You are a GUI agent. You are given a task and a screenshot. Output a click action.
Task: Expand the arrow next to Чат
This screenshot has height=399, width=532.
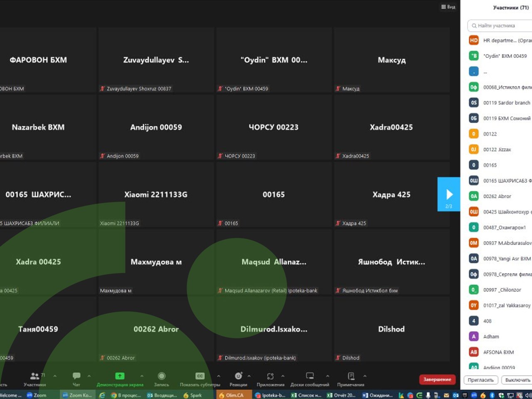pos(89,376)
